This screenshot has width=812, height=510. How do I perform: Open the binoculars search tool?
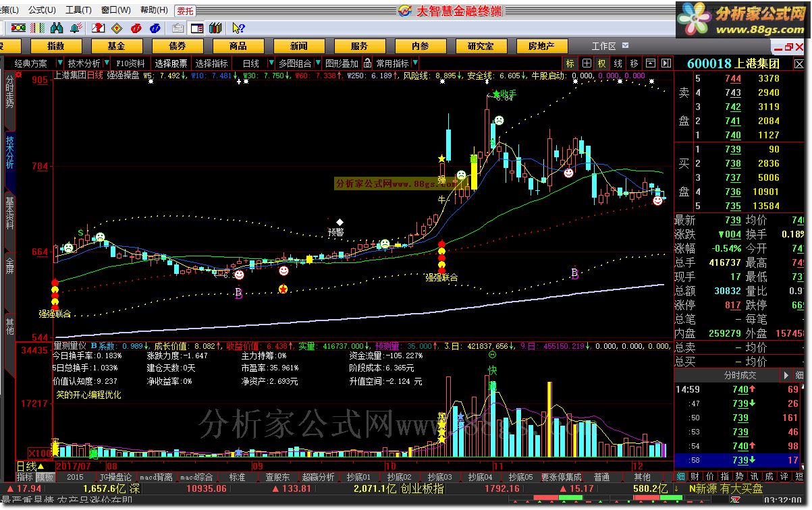(x=57, y=28)
